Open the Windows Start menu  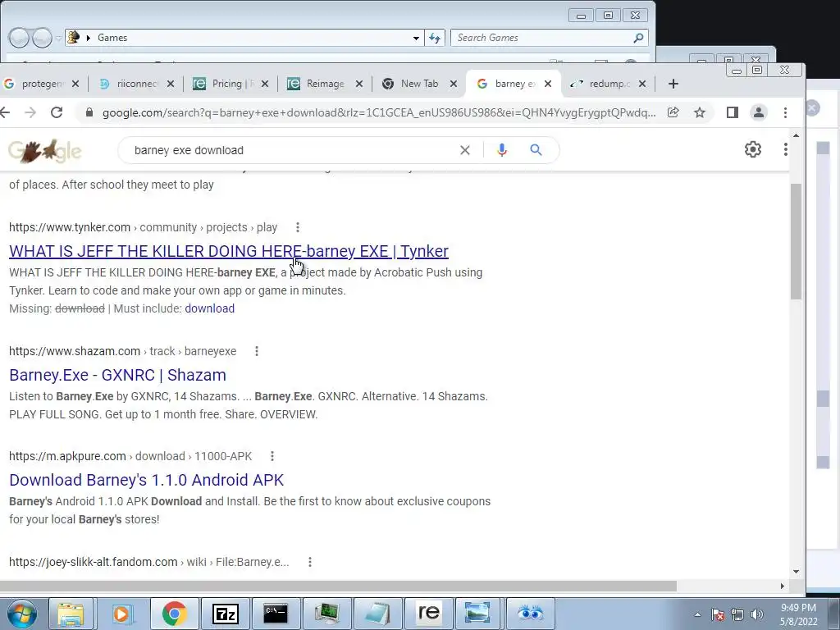pyautogui.click(x=22, y=614)
